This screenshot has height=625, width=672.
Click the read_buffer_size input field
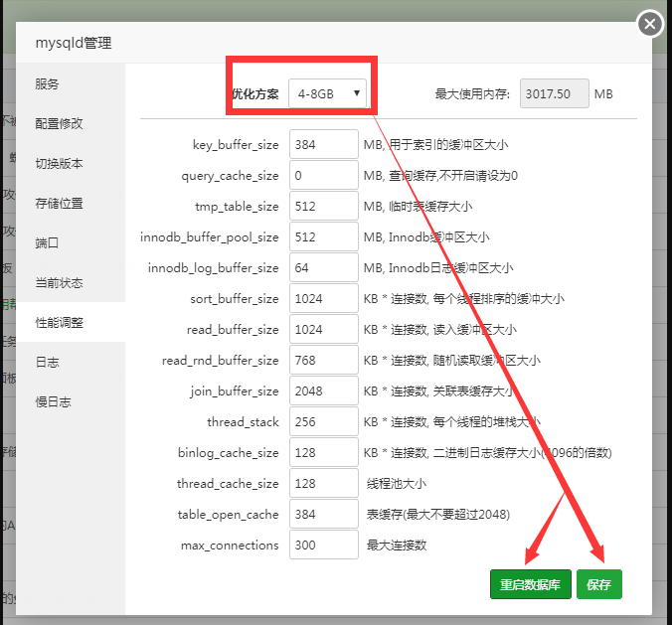click(x=323, y=330)
